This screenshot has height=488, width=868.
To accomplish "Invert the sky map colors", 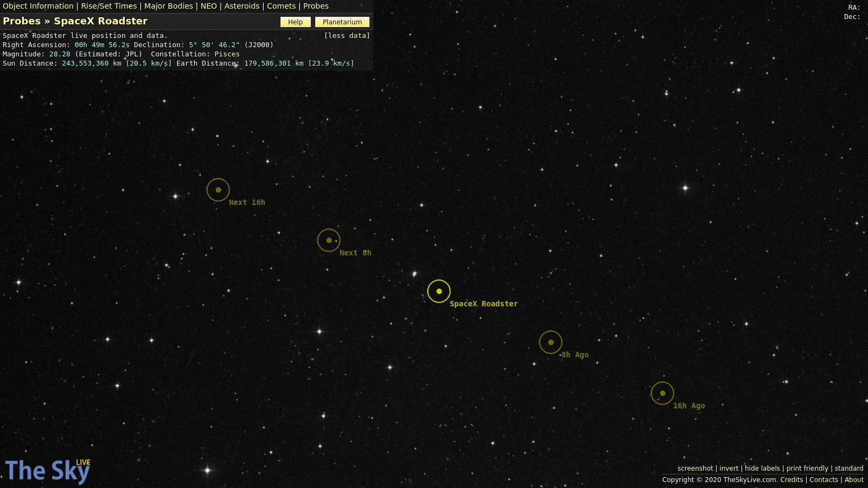I will coord(729,468).
